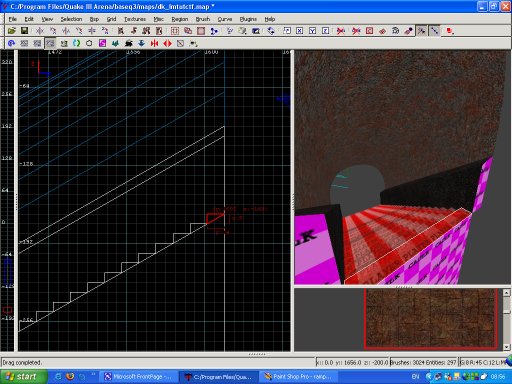
Task: Flip selection along the Y axis
Action: click(x=66, y=31)
